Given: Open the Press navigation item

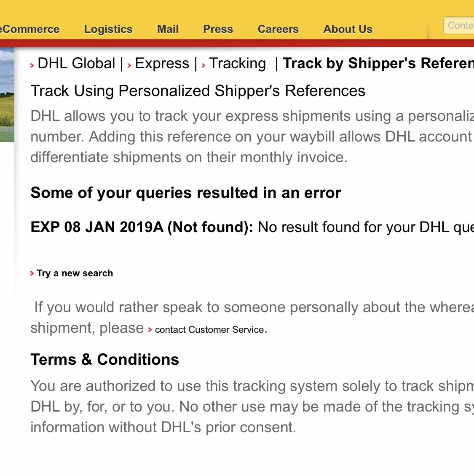Looking at the screenshot, I should (x=218, y=29).
